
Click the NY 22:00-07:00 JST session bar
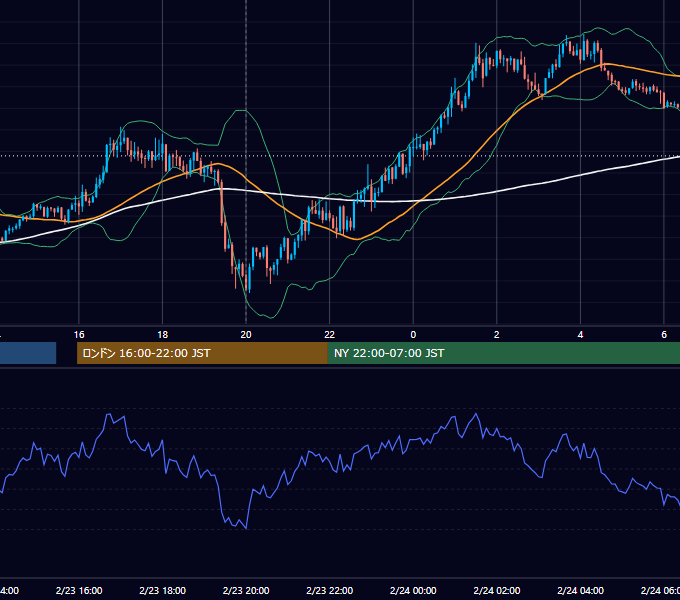tap(503, 353)
